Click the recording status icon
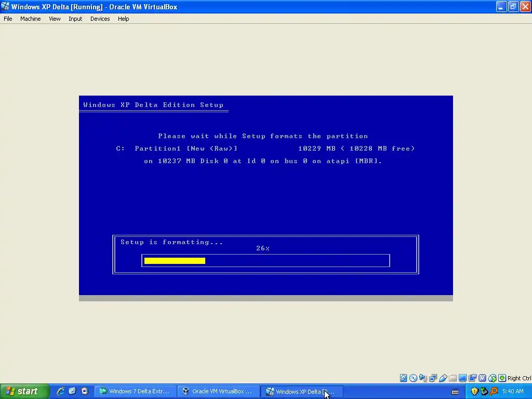Image resolution: width=532 pixels, height=399 pixels. pos(472,378)
